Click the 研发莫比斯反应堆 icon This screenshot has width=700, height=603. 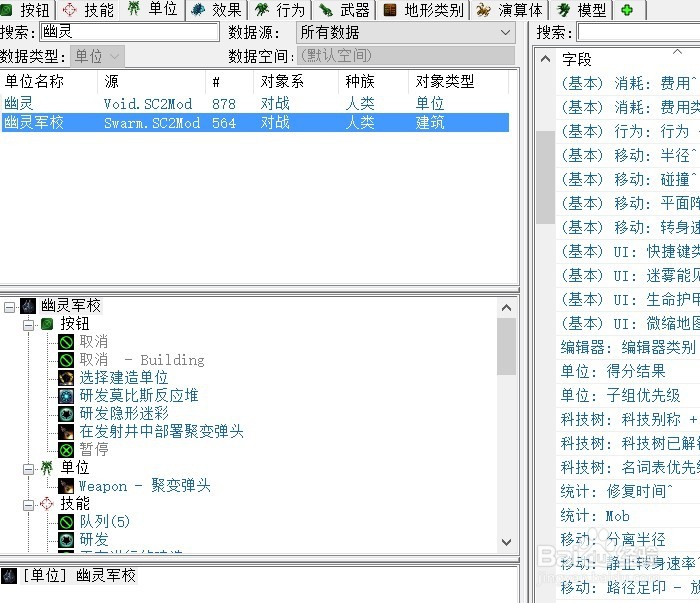pyautogui.click(x=66, y=396)
